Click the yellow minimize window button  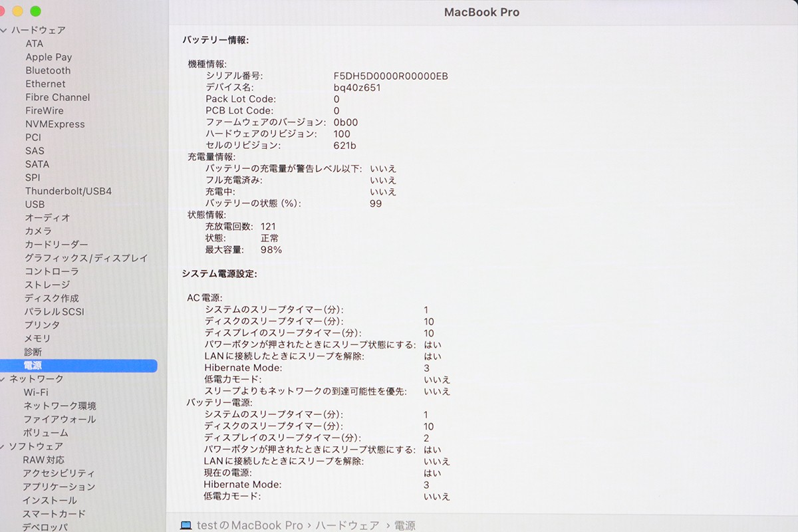(x=18, y=11)
